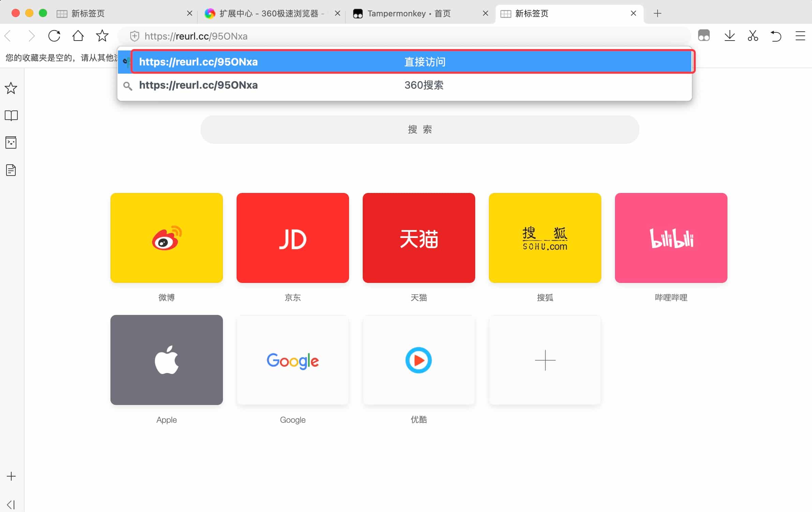Viewport: 812px width, 512px height.
Task: Click the scissors screenshot tool icon
Action: coord(753,36)
